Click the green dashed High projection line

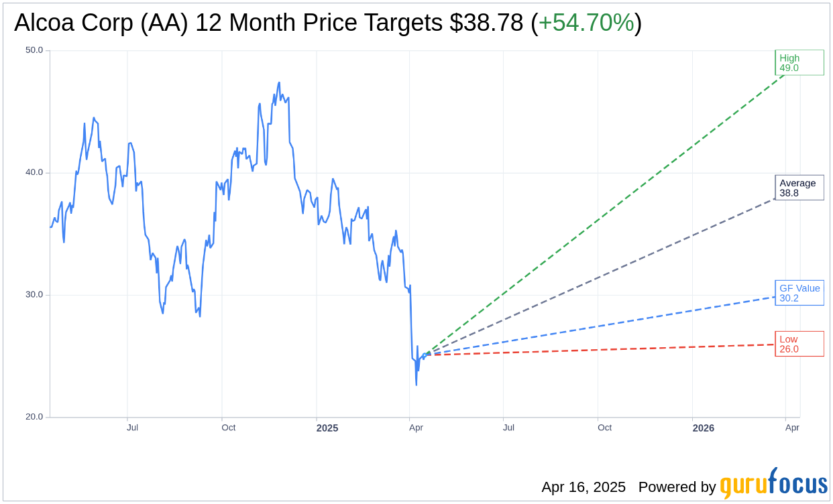coord(604,214)
